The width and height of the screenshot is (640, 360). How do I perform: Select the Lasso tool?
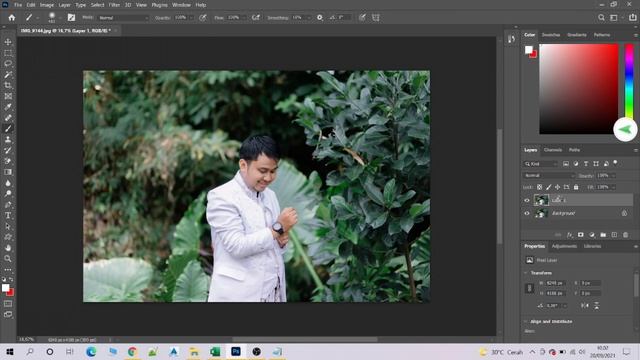tap(8, 64)
